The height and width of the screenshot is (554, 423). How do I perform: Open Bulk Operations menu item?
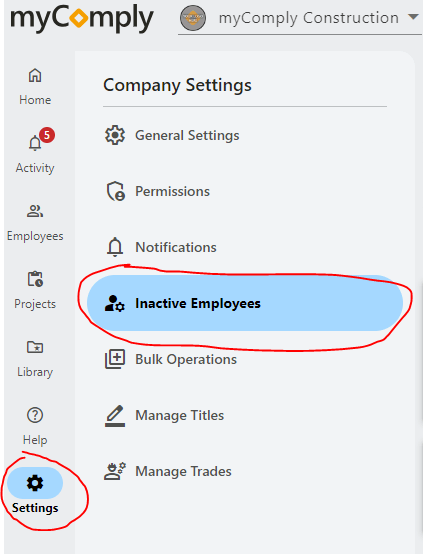pos(245,359)
